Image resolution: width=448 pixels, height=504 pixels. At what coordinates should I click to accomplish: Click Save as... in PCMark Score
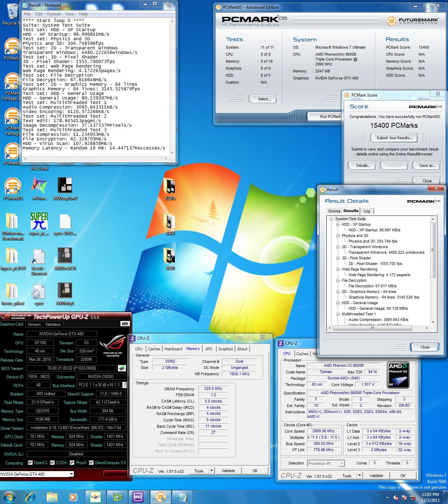[x=427, y=166]
